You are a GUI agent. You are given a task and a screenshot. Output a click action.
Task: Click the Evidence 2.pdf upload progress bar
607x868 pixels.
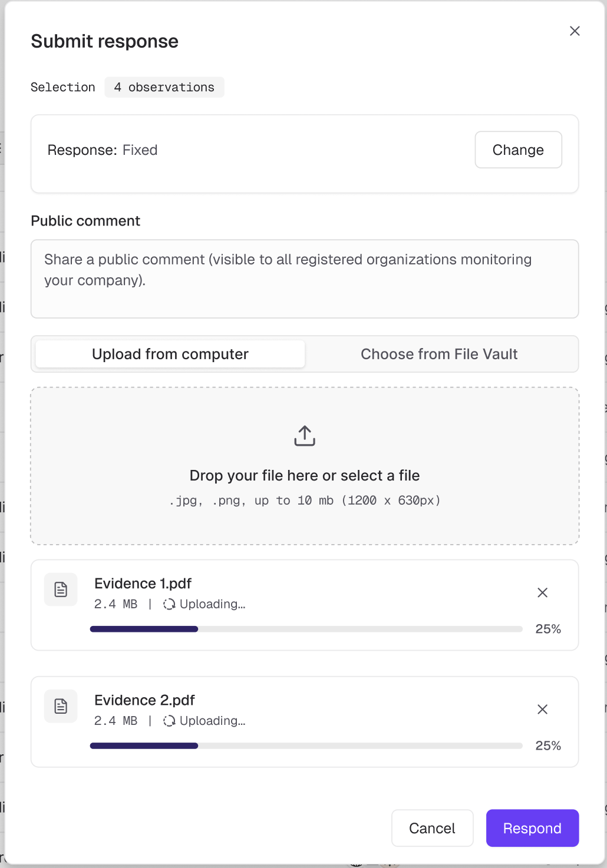[306, 746]
